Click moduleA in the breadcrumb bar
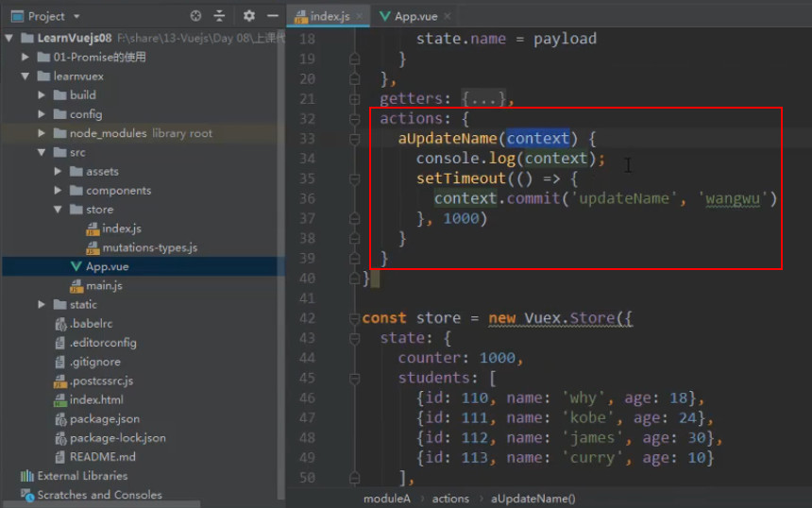812x508 pixels. coord(387,499)
